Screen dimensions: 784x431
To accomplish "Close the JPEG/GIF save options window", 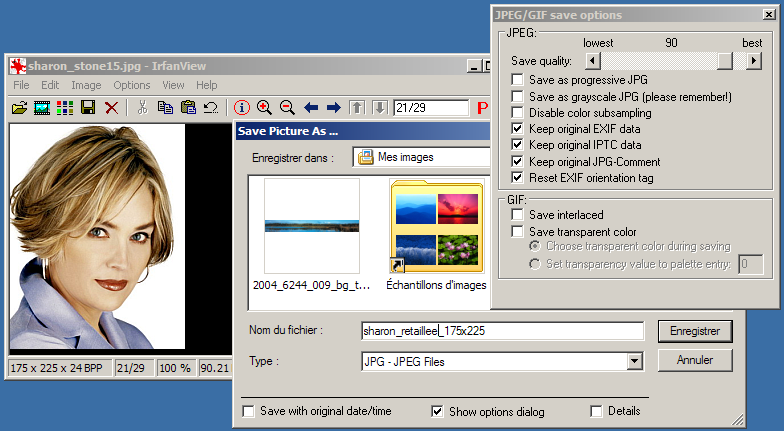I will pyautogui.click(x=769, y=14).
